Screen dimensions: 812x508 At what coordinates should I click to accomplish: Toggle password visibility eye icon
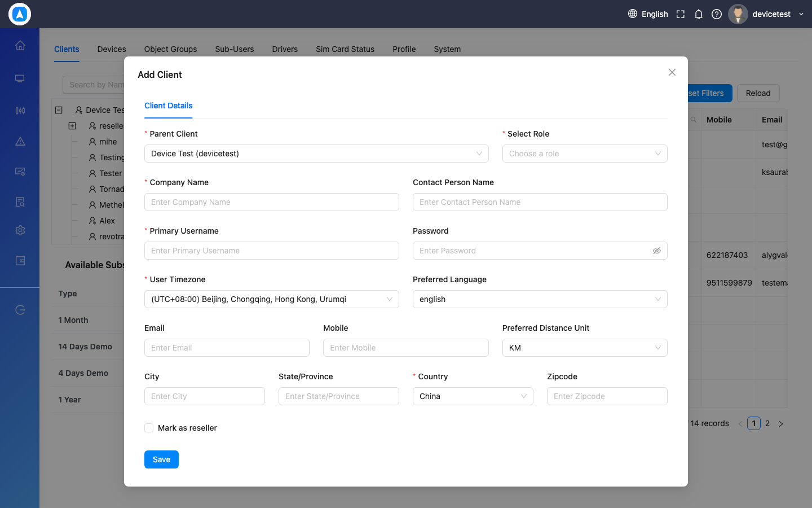657,251
